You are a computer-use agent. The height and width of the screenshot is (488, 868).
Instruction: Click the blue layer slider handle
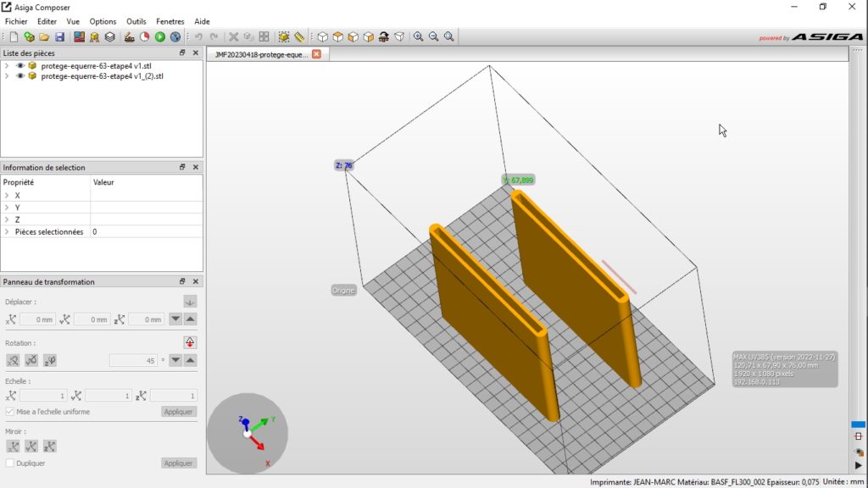pos(858,424)
